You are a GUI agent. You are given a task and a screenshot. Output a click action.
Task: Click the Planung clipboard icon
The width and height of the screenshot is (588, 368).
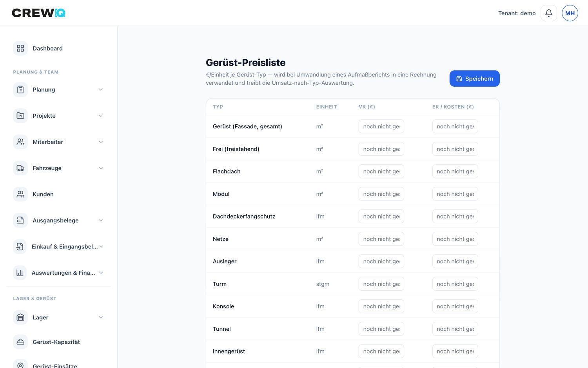click(x=20, y=89)
